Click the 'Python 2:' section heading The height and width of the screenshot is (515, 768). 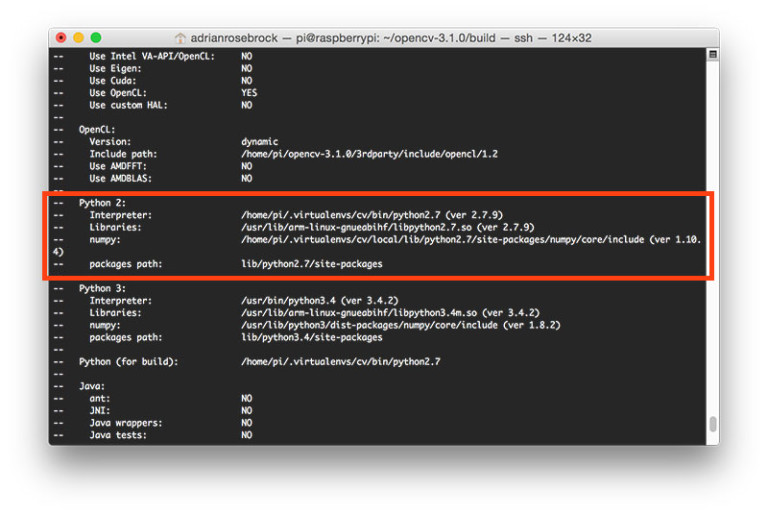coord(102,203)
